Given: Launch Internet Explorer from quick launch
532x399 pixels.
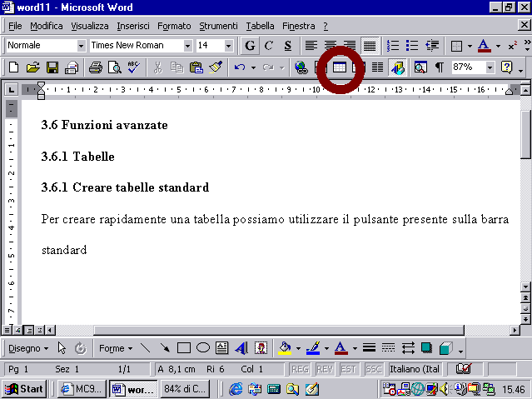Looking at the screenshot, I should (236, 389).
